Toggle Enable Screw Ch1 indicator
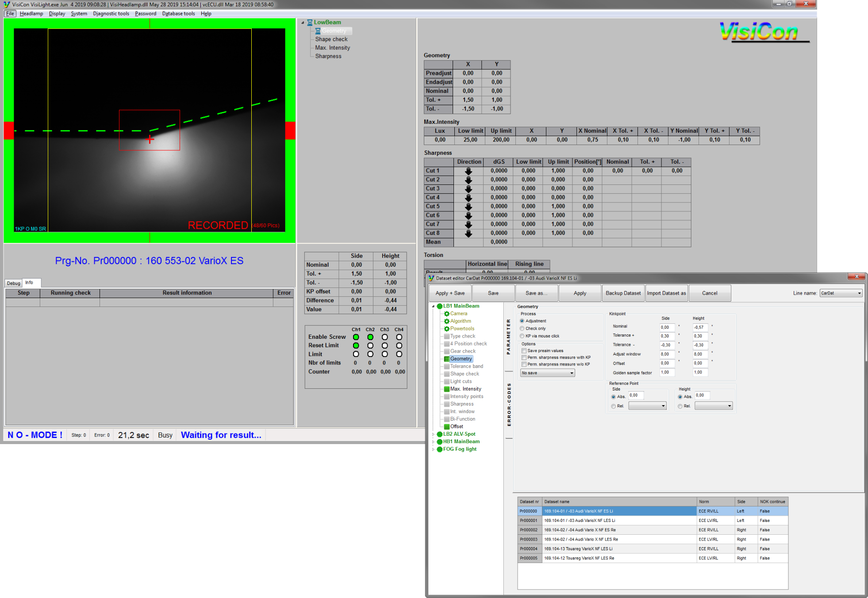868x598 pixels. point(356,337)
